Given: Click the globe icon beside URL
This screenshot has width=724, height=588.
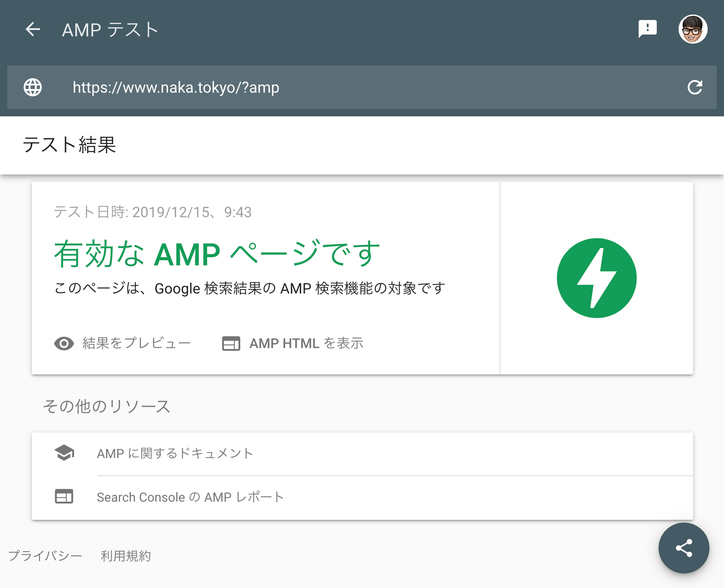Looking at the screenshot, I should pos(33,87).
